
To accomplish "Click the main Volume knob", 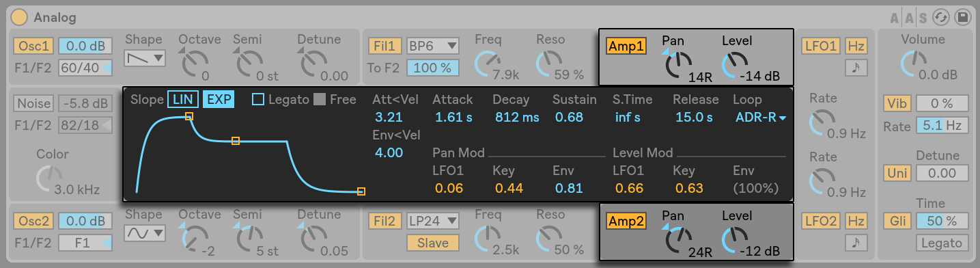I will click(x=914, y=63).
